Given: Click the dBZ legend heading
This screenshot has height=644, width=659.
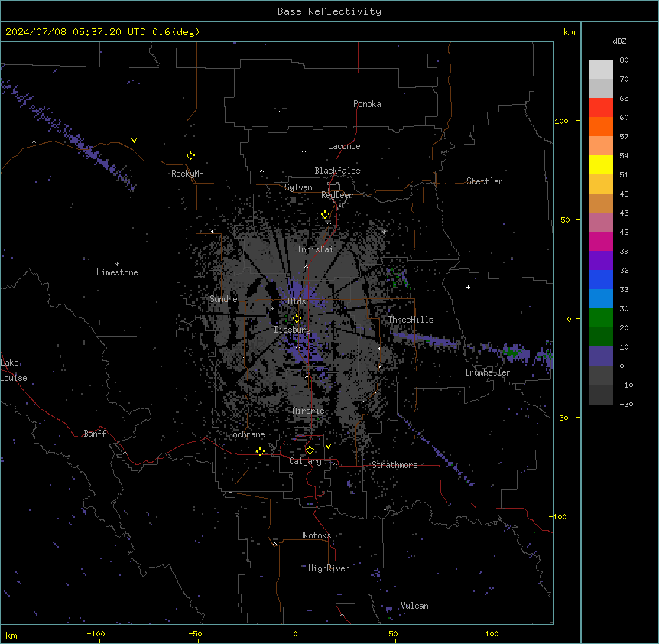Looking at the screenshot, I should [619, 41].
